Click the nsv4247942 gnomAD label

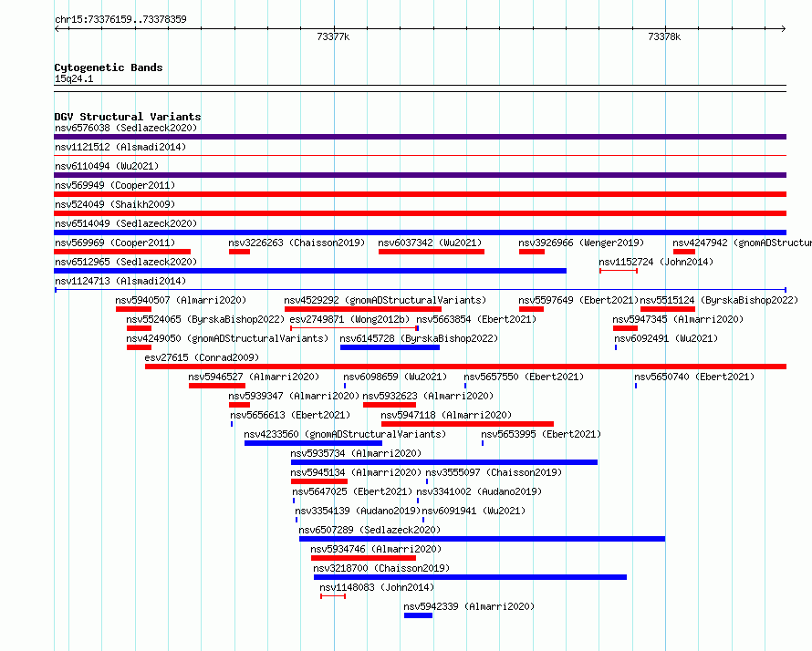(x=742, y=243)
